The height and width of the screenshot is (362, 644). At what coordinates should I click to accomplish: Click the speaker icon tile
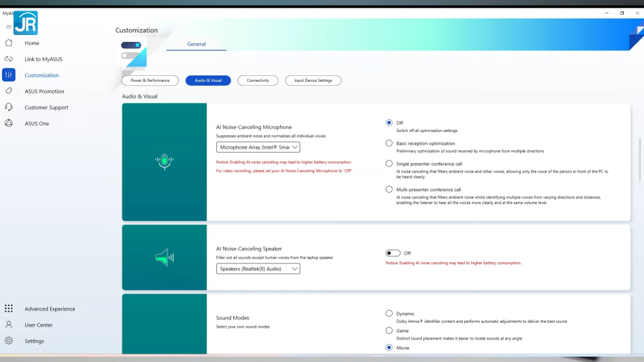click(x=164, y=257)
